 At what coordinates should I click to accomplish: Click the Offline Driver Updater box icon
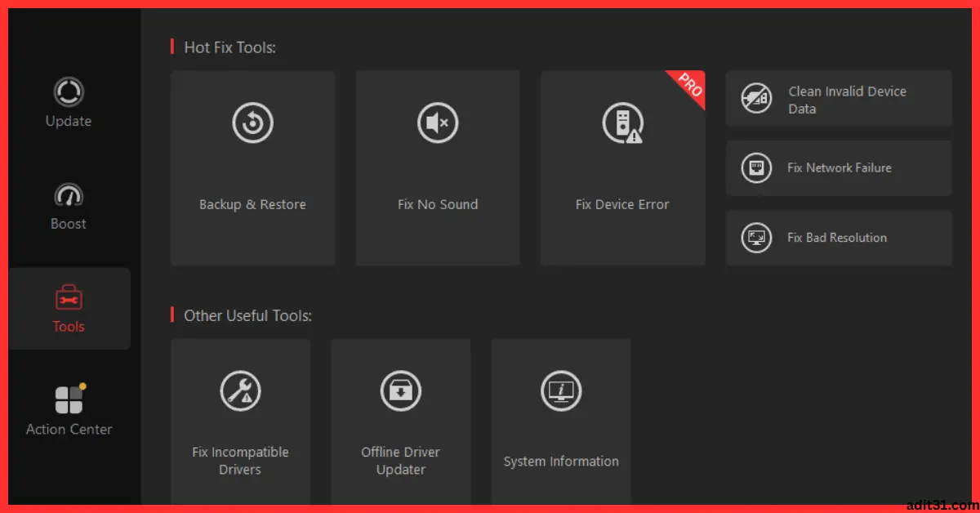(401, 390)
